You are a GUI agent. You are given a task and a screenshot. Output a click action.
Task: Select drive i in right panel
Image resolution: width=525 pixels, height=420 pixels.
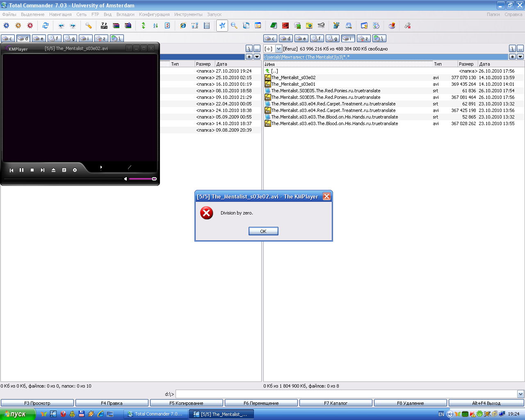pyautogui.click(x=348, y=38)
